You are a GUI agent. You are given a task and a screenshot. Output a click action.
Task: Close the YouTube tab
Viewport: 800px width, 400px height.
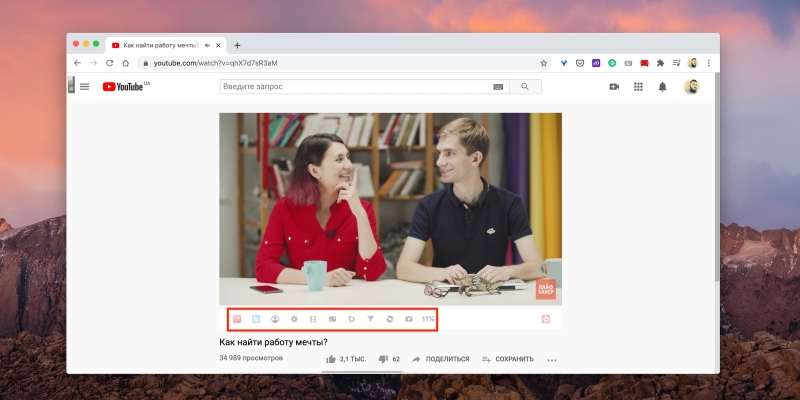click(x=218, y=45)
